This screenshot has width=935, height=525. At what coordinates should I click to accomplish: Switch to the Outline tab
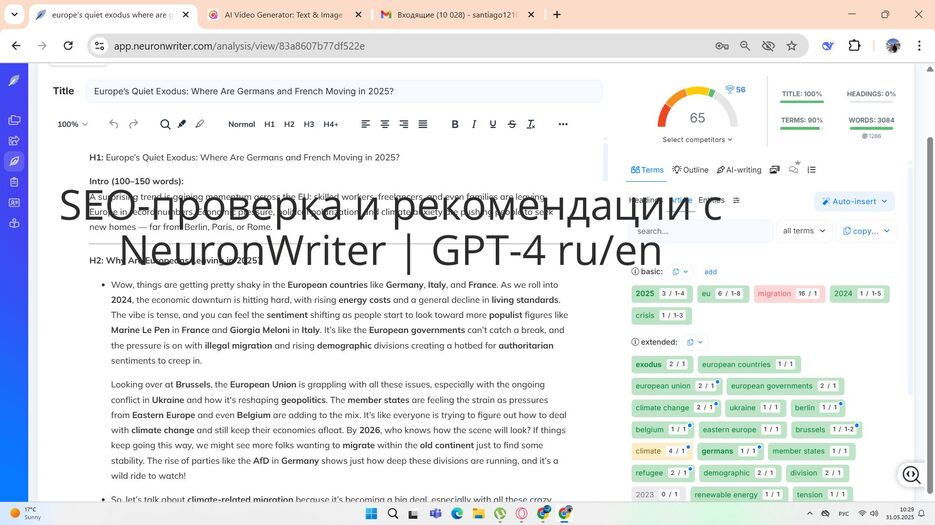click(690, 170)
